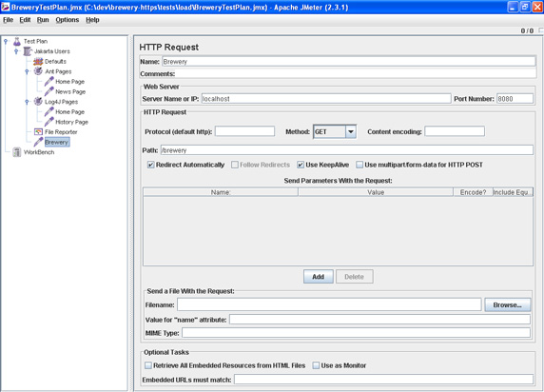Click the Defaults config element icon

38,62
